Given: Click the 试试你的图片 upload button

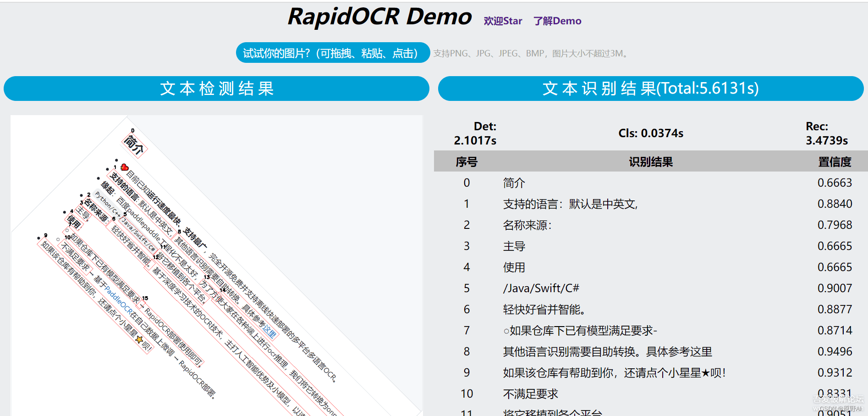Looking at the screenshot, I should point(333,53).
